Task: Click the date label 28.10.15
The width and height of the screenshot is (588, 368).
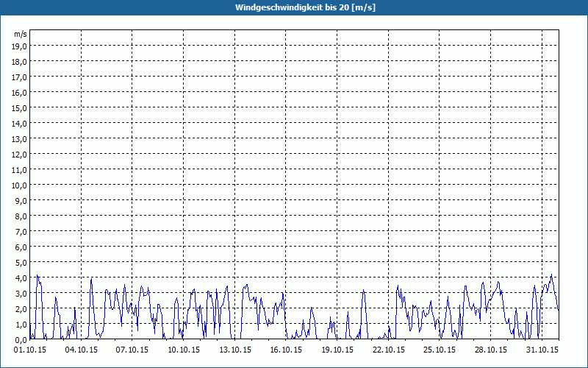Action: [x=490, y=350]
